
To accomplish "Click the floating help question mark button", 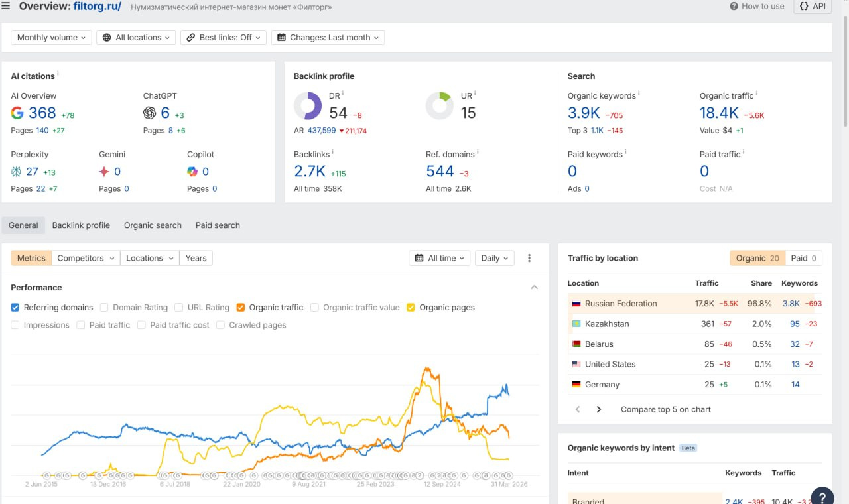I will 822,496.
